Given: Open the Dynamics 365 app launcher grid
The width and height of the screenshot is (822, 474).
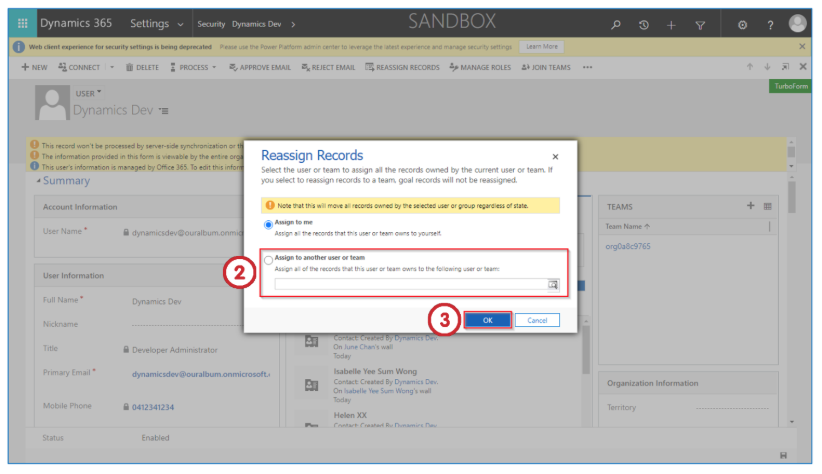Looking at the screenshot, I should [21, 23].
